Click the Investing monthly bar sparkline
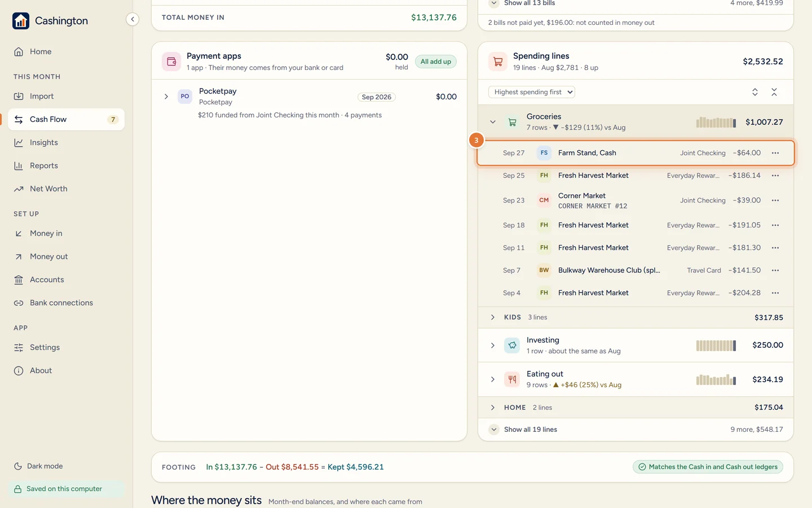 (x=716, y=345)
